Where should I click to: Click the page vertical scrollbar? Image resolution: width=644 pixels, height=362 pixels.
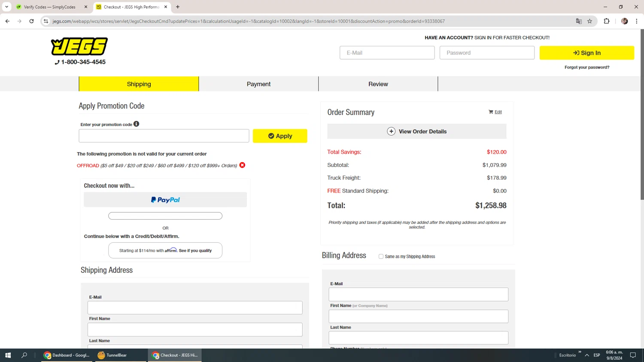pyautogui.click(x=642, y=115)
